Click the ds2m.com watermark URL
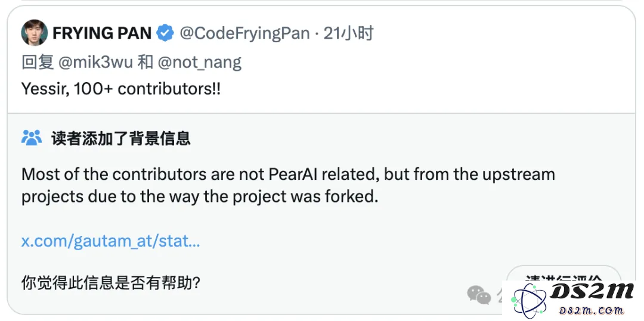The height and width of the screenshot is (321, 644). pos(592,310)
